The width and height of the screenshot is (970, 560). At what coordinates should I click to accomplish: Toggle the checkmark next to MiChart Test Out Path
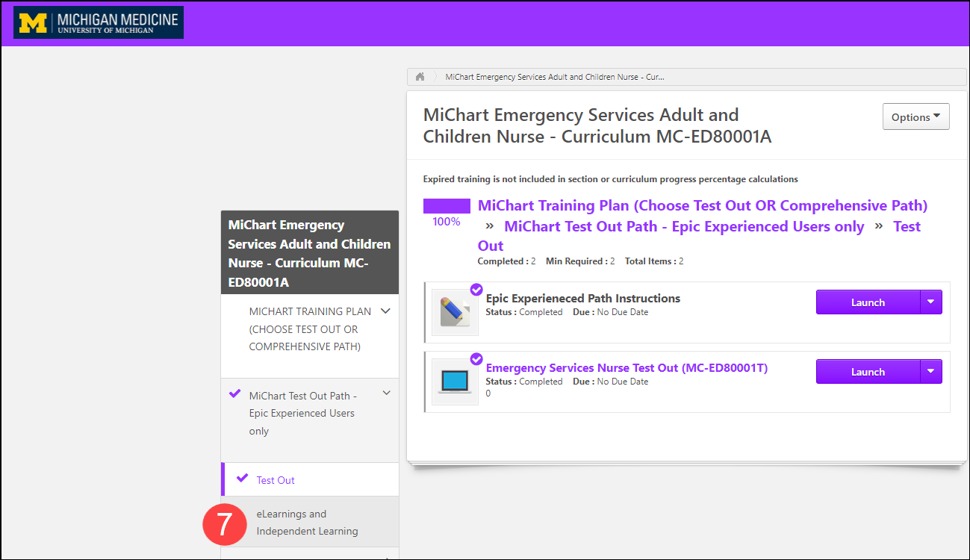coord(235,393)
